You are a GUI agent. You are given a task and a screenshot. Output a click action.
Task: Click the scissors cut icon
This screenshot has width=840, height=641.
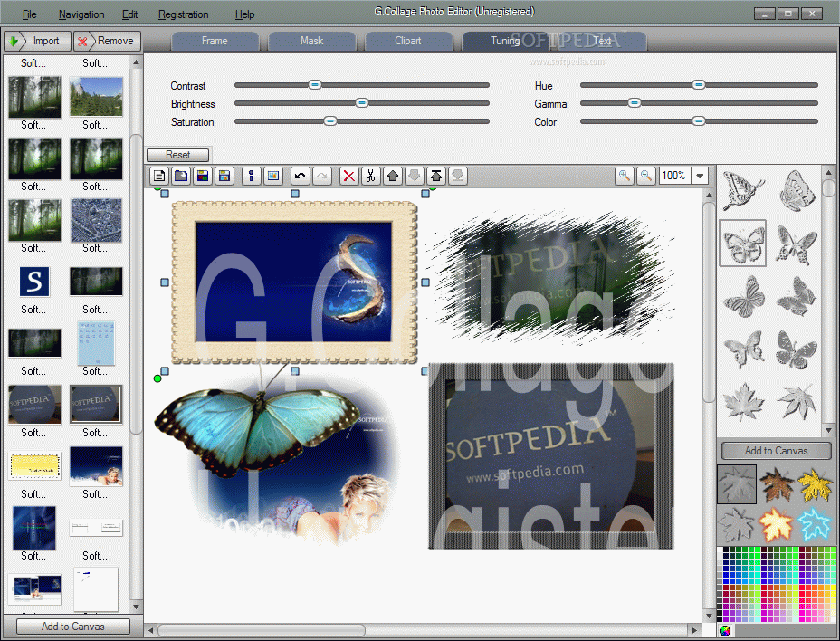(371, 176)
